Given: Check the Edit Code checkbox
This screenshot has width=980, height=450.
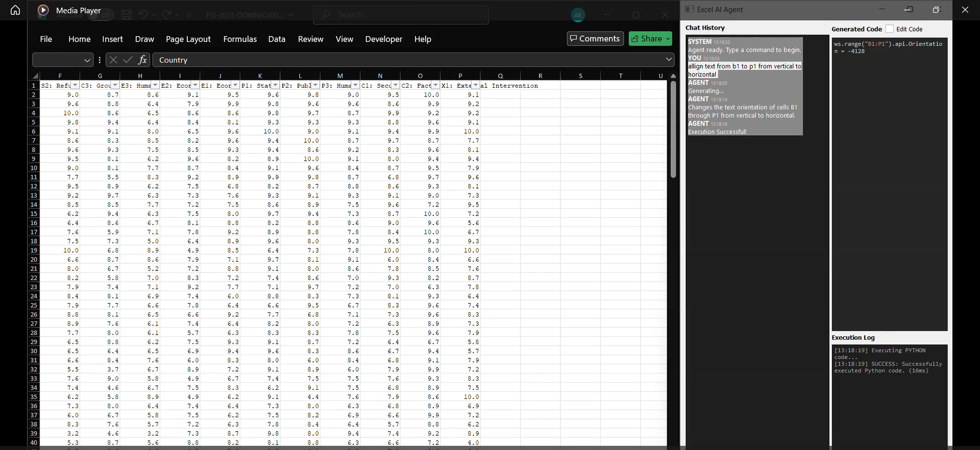Looking at the screenshot, I should point(890,29).
